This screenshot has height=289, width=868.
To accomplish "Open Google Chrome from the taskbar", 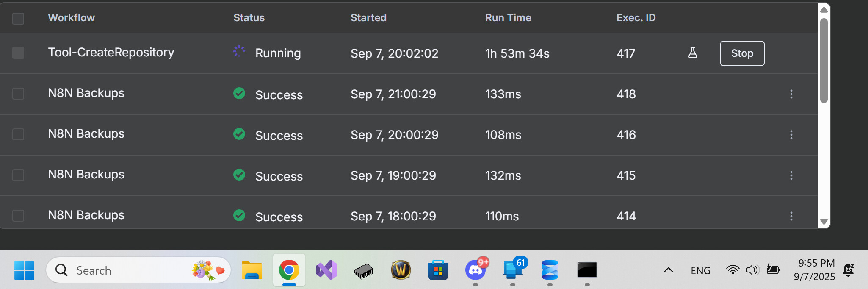I will coord(289,270).
